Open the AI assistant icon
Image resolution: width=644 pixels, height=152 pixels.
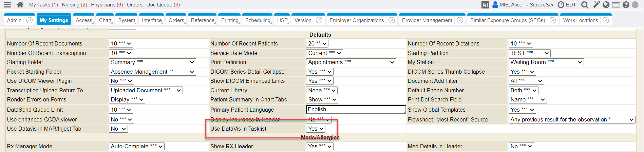485,5
